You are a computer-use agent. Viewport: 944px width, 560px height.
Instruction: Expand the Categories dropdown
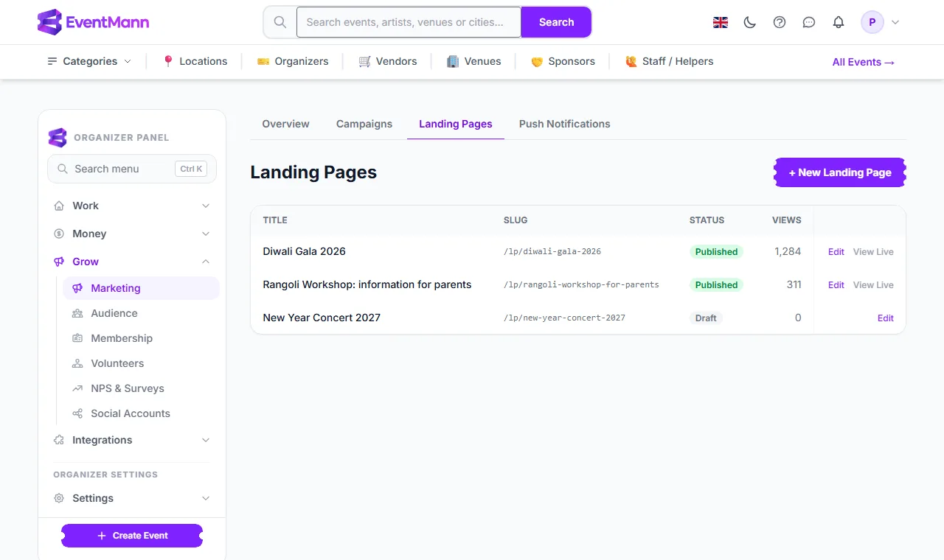pos(89,61)
